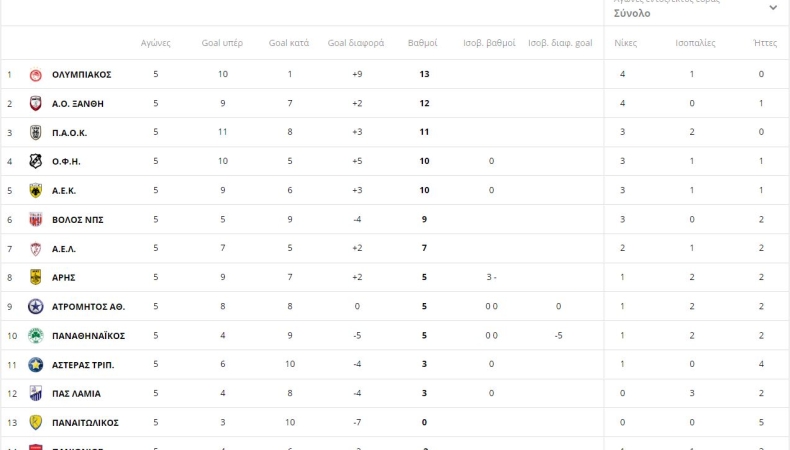Click the ΑΡΗΣ yellow club badge
This screenshot has height=450, width=790.
click(x=35, y=277)
